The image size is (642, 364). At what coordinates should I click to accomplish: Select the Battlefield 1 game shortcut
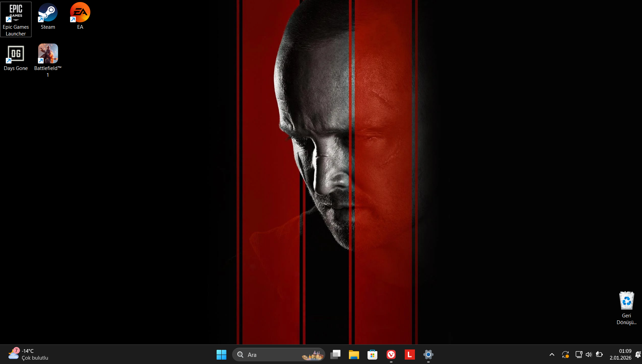coord(48,60)
